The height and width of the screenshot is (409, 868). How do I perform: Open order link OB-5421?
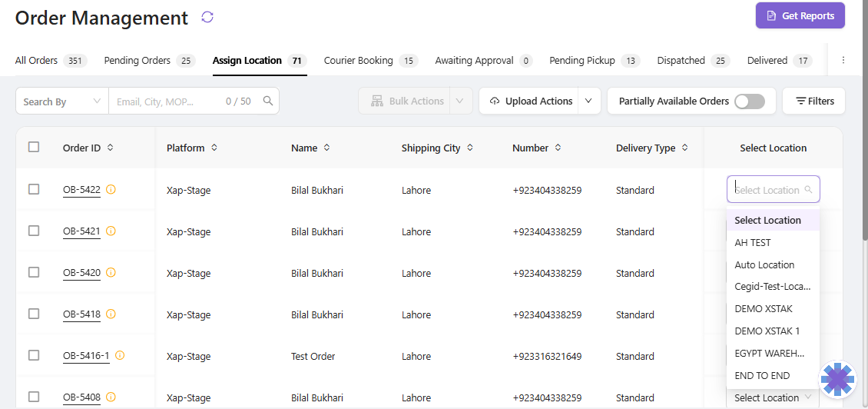[x=81, y=231]
